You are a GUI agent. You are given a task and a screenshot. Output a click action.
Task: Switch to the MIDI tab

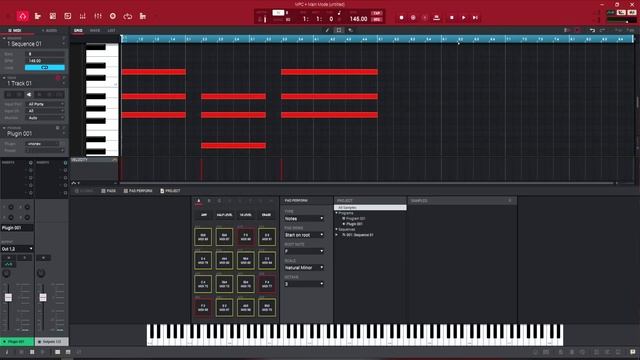tap(15, 30)
